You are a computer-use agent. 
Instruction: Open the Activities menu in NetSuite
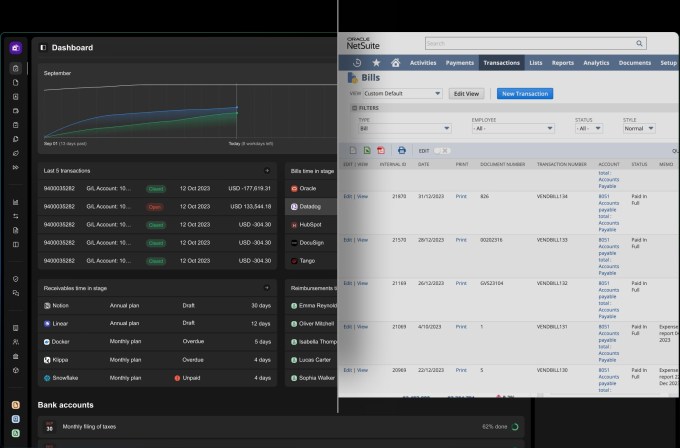pyautogui.click(x=423, y=63)
